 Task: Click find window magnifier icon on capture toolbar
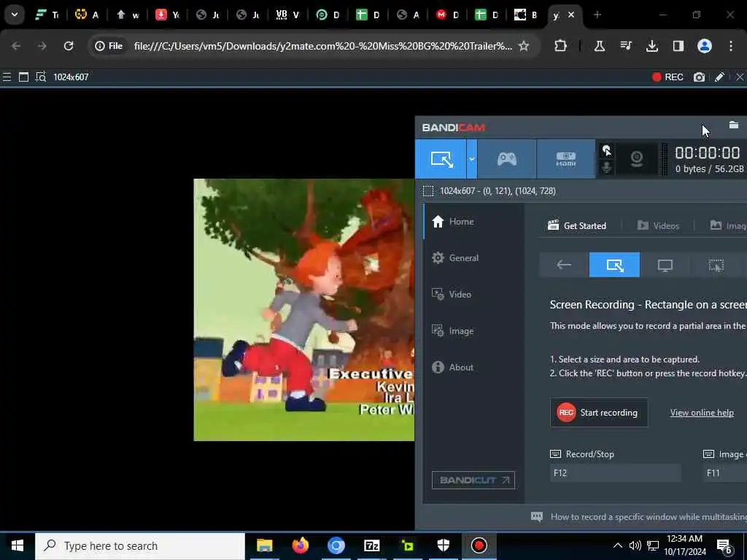41,77
